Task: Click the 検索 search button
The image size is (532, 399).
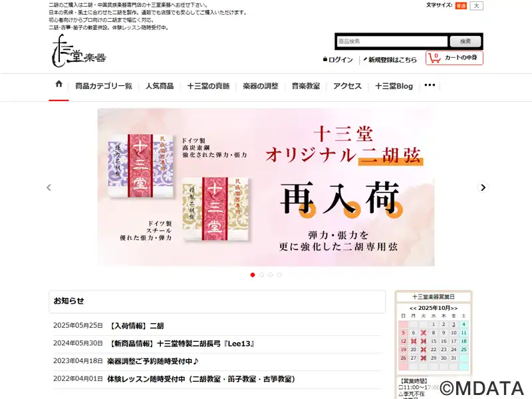Action: 465,41
